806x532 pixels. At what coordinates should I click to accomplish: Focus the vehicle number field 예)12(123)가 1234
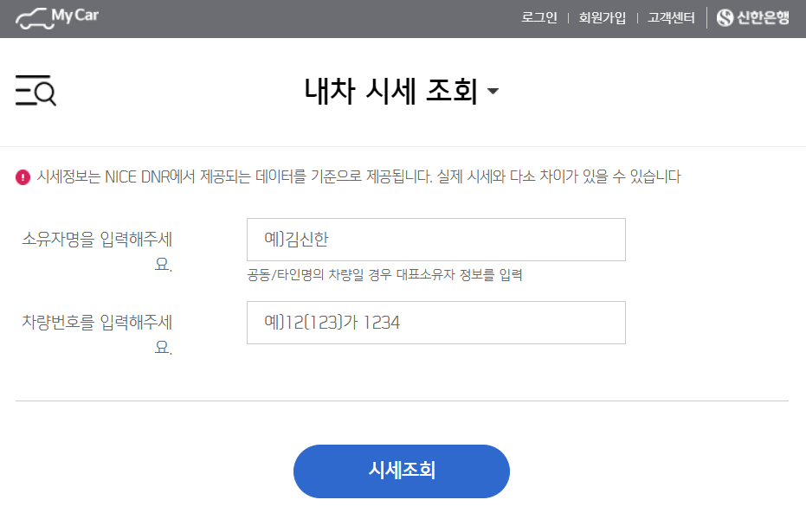click(436, 323)
